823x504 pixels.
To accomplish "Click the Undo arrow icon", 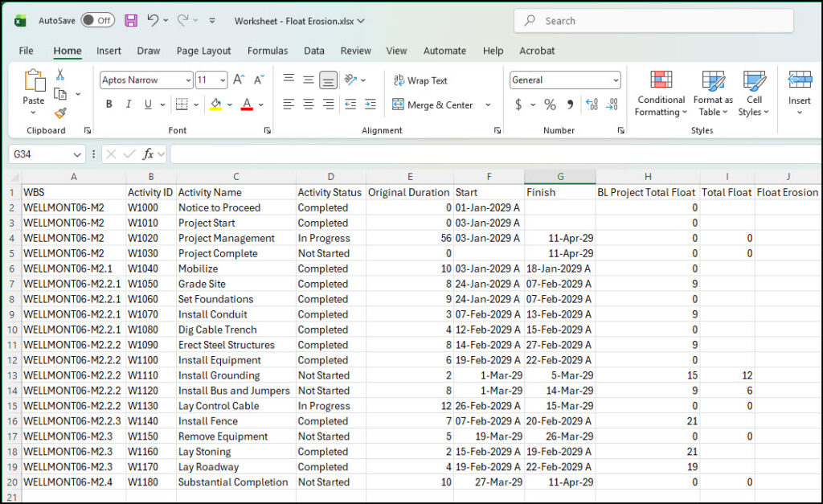I will point(153,20).
